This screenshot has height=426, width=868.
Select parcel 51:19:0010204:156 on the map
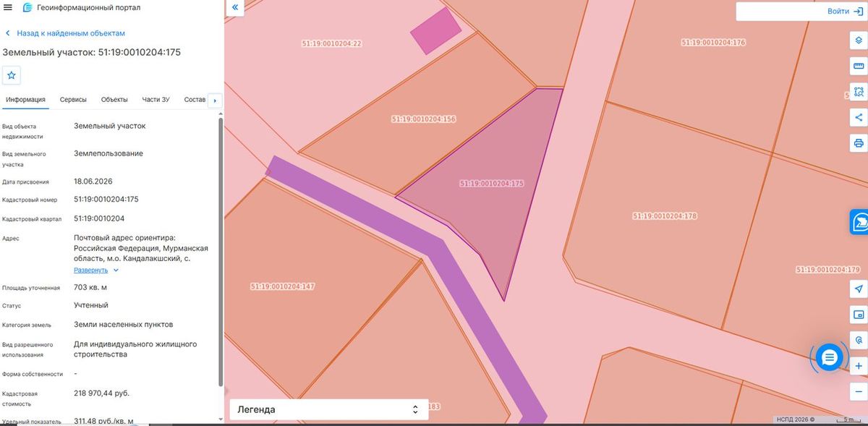[425, 119]
